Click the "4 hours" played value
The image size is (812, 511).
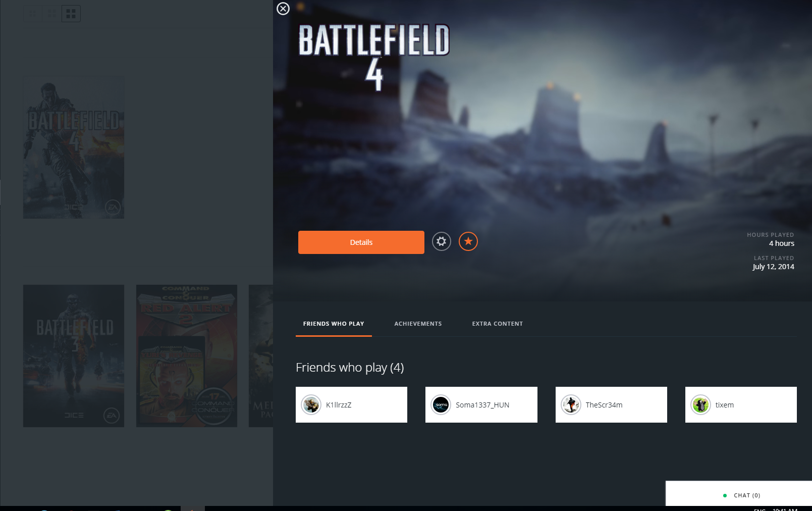[x=782, y=243]
